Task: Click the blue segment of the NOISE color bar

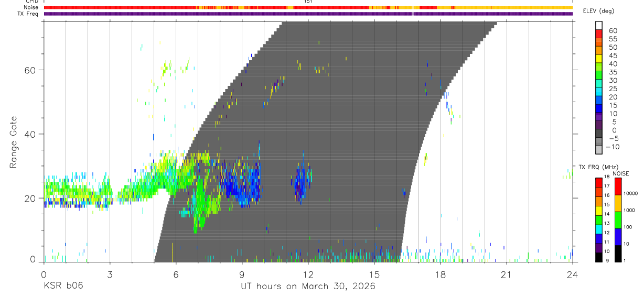Action: point(618,236)
